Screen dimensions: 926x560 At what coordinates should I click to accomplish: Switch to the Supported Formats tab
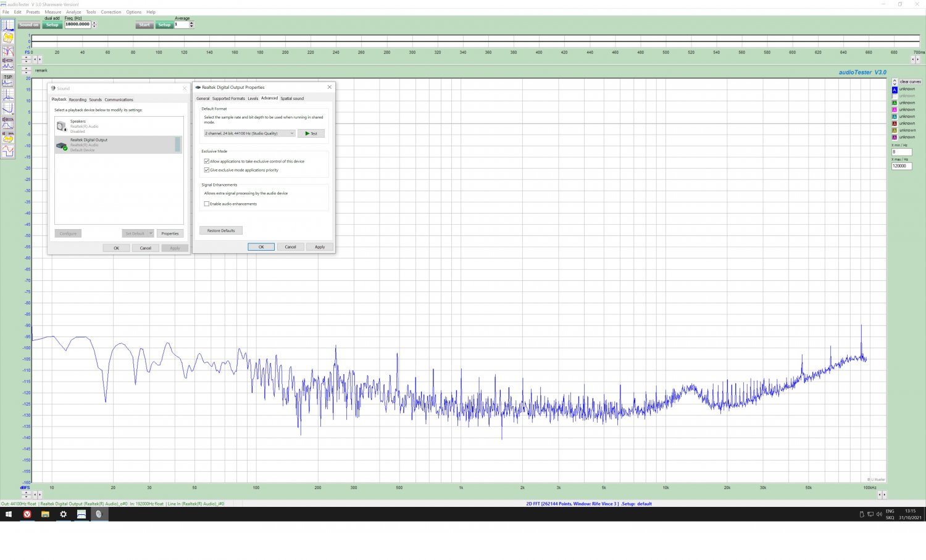(x=228, y=98)
